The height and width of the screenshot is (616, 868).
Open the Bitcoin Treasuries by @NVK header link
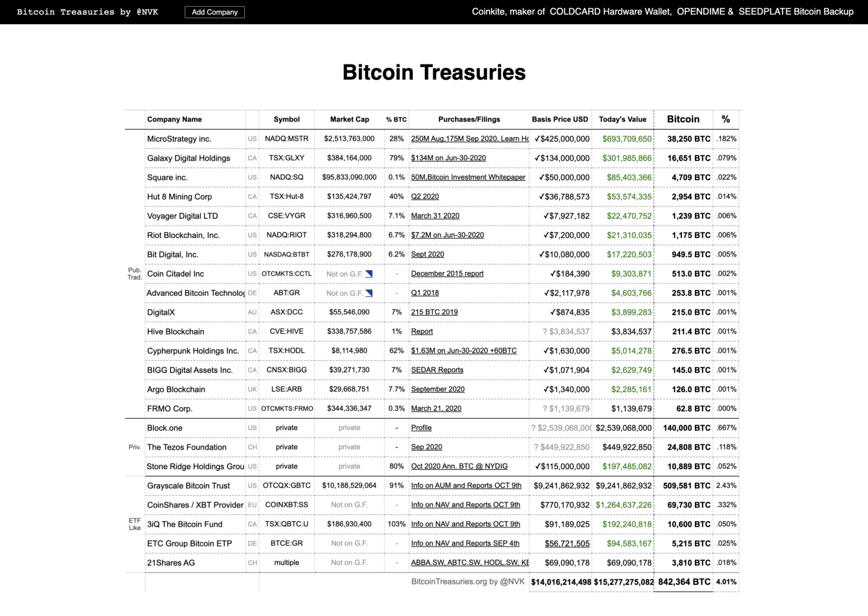click(87, 12)
